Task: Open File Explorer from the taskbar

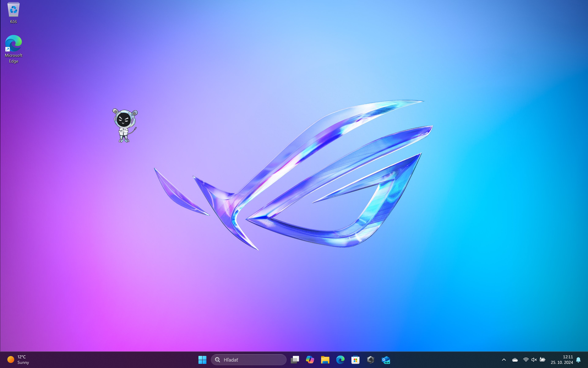Action: click(325, 359)
